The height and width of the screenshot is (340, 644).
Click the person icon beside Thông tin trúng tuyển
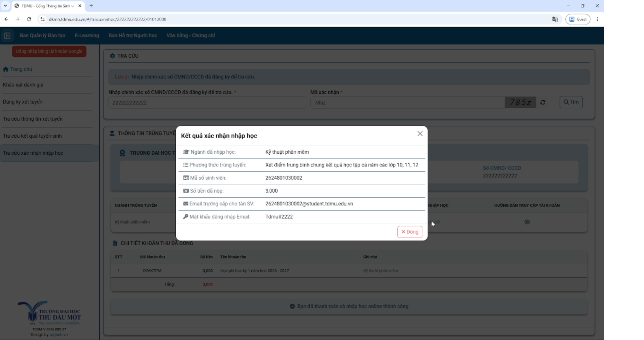tap(112, 133)
